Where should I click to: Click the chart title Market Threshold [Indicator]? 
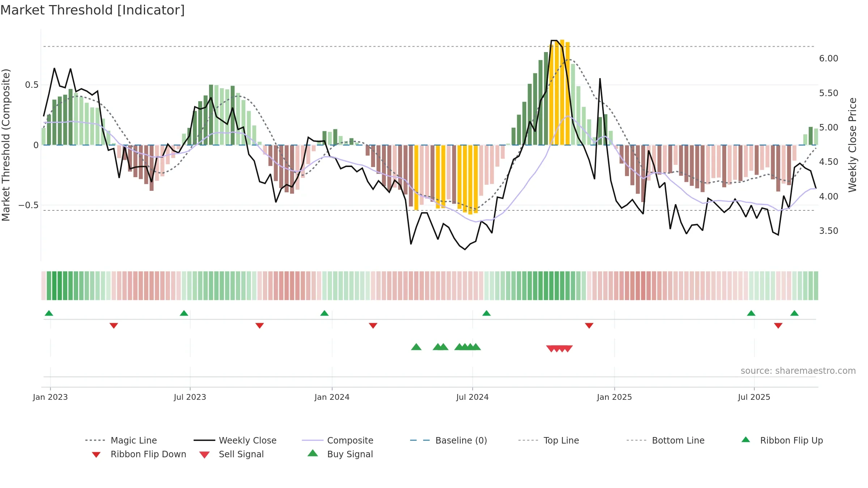[x=93, y=10]
